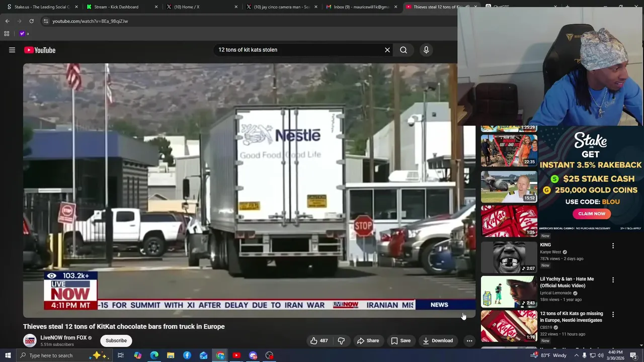Click the browser forward arrow

19,21
